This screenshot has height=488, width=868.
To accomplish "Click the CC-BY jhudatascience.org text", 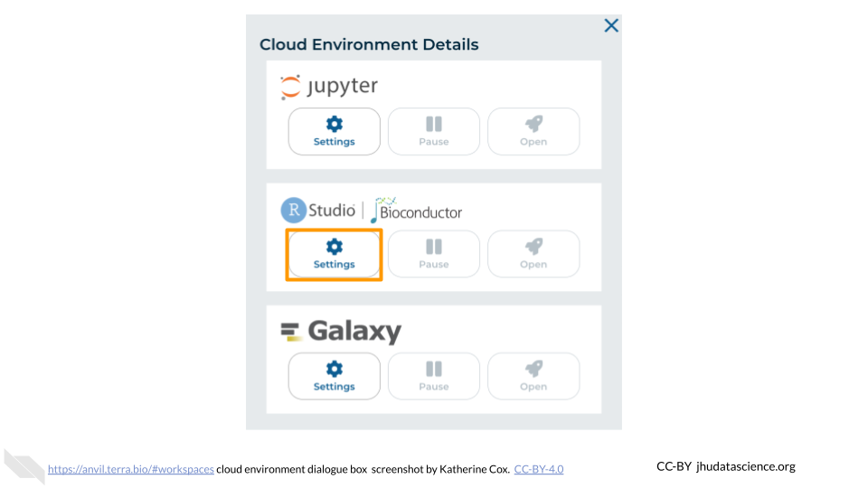I will (x=726, y=466).
